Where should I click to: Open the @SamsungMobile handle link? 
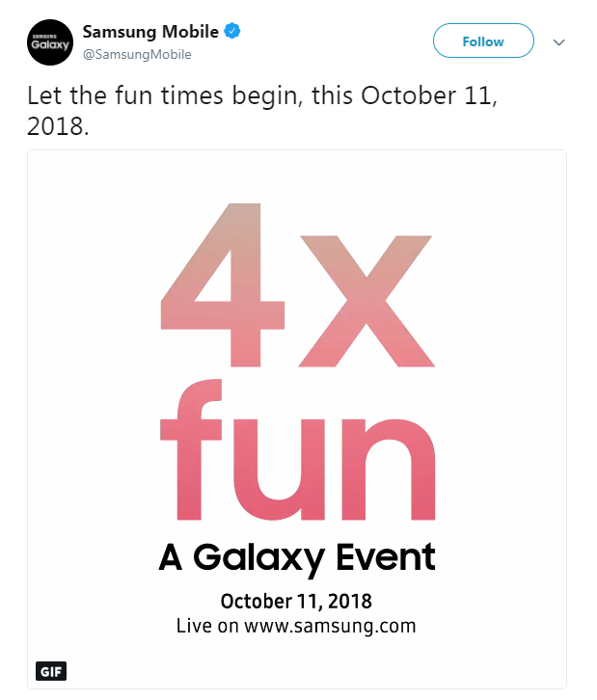(137, 55)
